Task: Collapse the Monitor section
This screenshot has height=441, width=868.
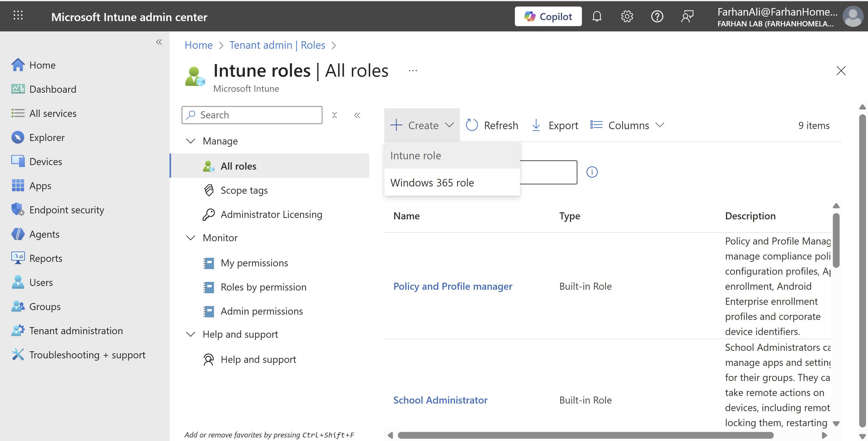Action: [191, 238]
